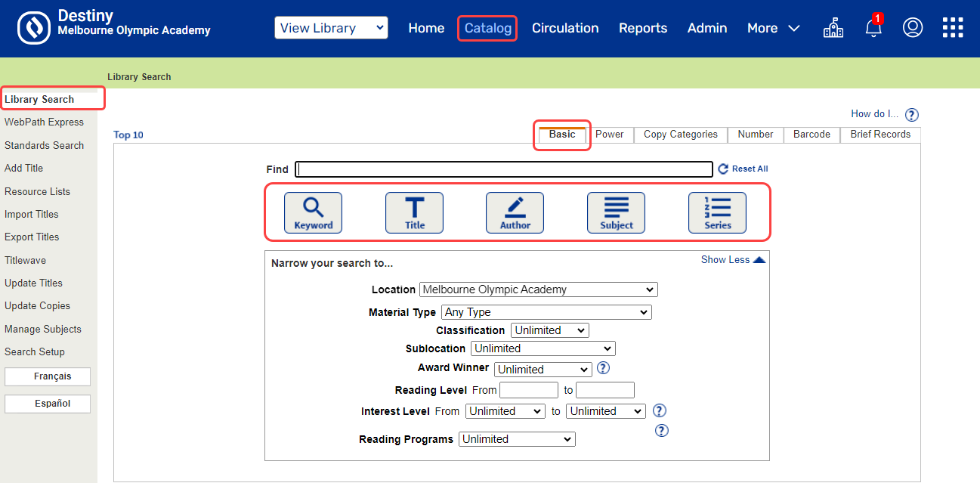Switch to the Number tab

point(756,135)
